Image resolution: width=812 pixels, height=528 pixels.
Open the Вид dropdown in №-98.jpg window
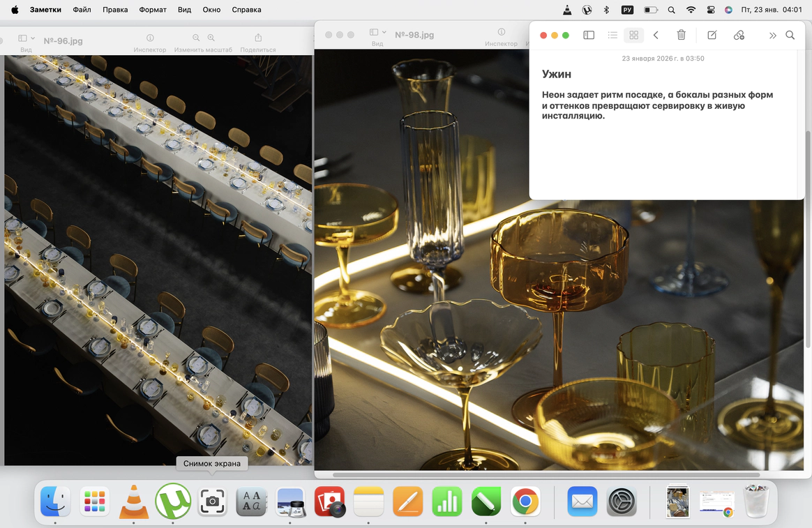click(x=377, y=33)
